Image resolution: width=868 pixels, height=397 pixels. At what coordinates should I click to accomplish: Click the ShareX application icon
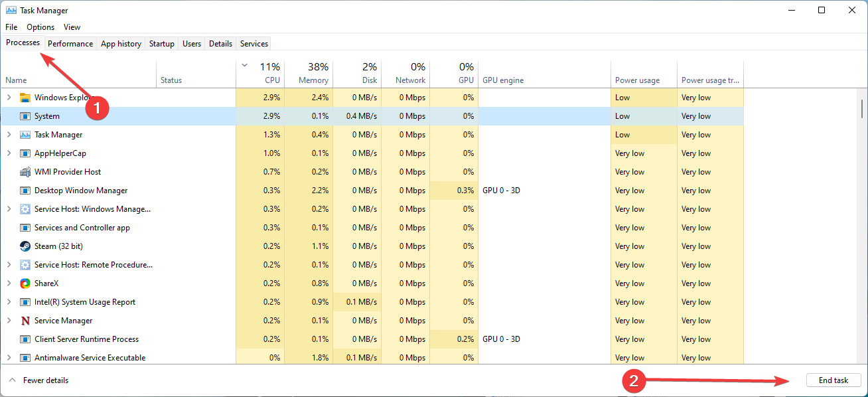tap(25, 283)
